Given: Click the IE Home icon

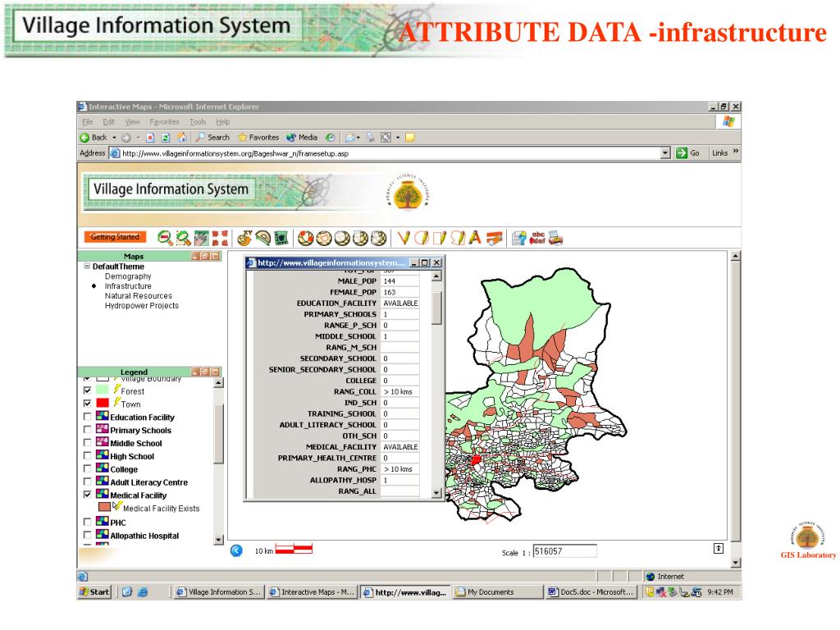Looking at the screenshot, I should 182,138.
